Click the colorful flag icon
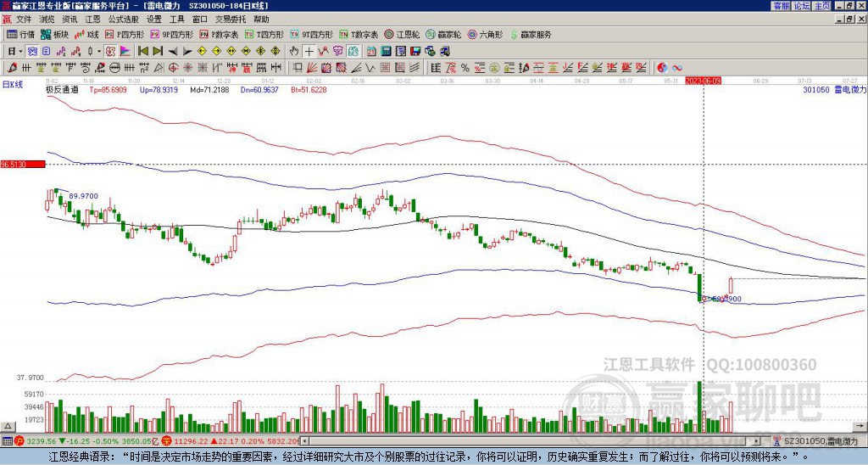The height and width of the screenshot is (465, 868). click(125, 52)
